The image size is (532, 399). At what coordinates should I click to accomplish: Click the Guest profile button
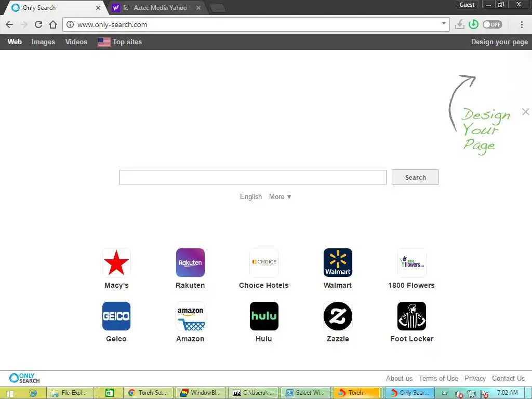pyautogui.click(x=467, y=4)
